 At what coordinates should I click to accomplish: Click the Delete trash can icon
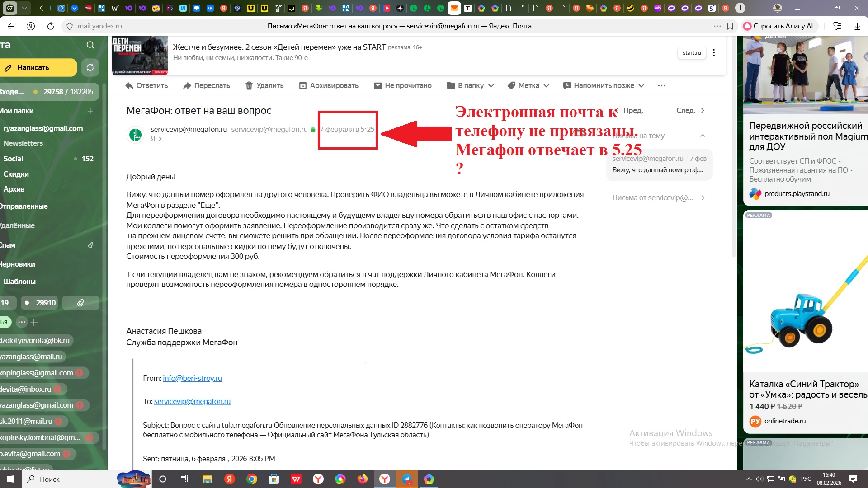click(x=249, y=86)
